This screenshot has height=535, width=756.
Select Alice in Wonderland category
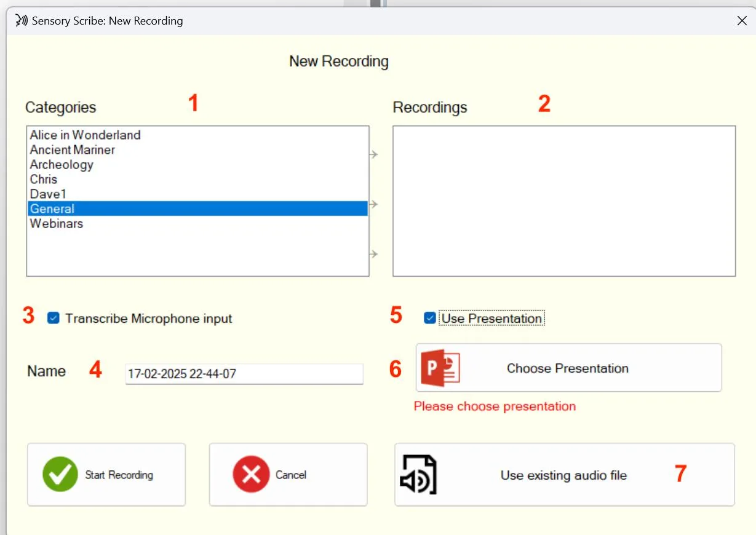pos(84,135)
